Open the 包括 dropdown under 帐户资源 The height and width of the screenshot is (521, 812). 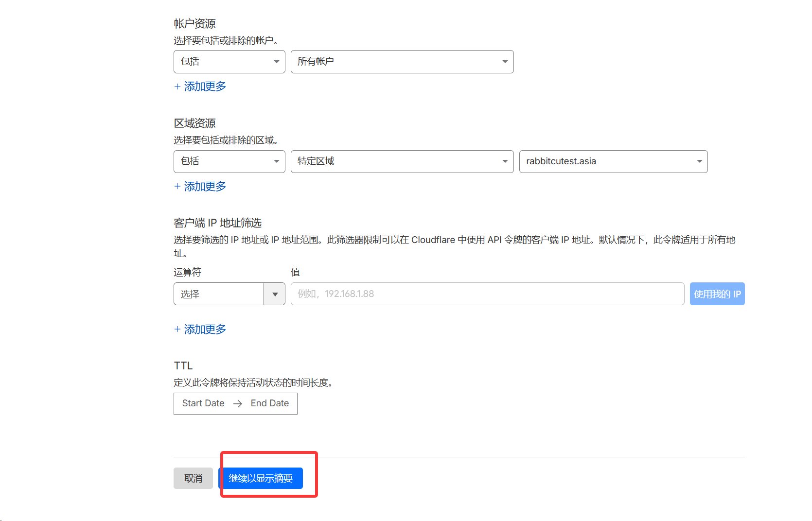(229, 62)
